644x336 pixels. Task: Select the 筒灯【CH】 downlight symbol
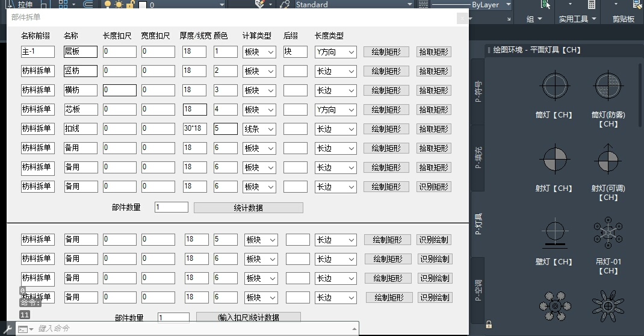555,86
